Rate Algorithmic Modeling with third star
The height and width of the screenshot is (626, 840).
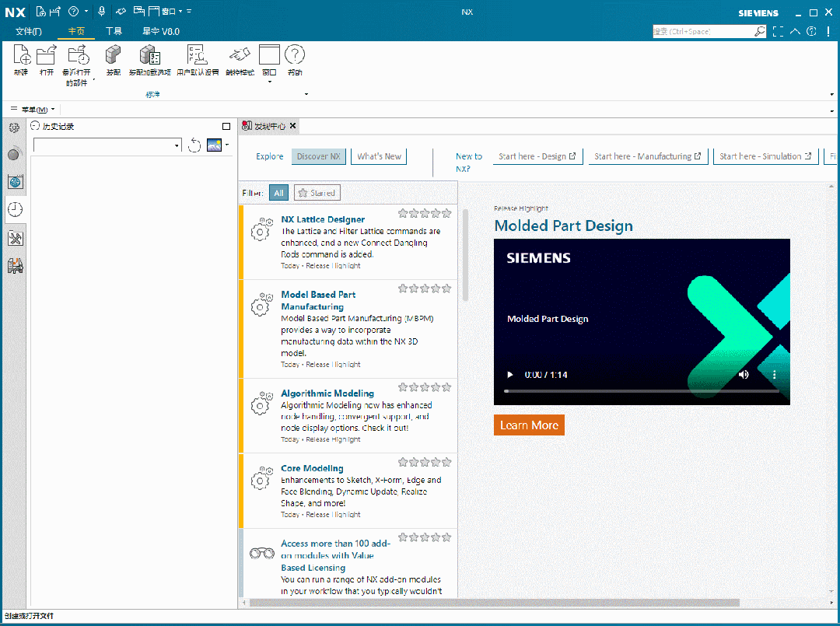pyautogui.click(x=425, y=386)
